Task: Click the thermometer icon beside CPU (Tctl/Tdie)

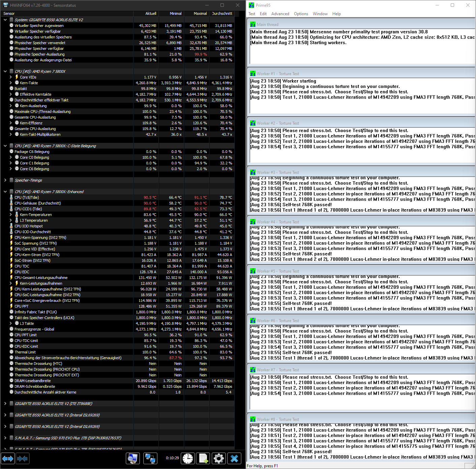Action: (11, 197)
